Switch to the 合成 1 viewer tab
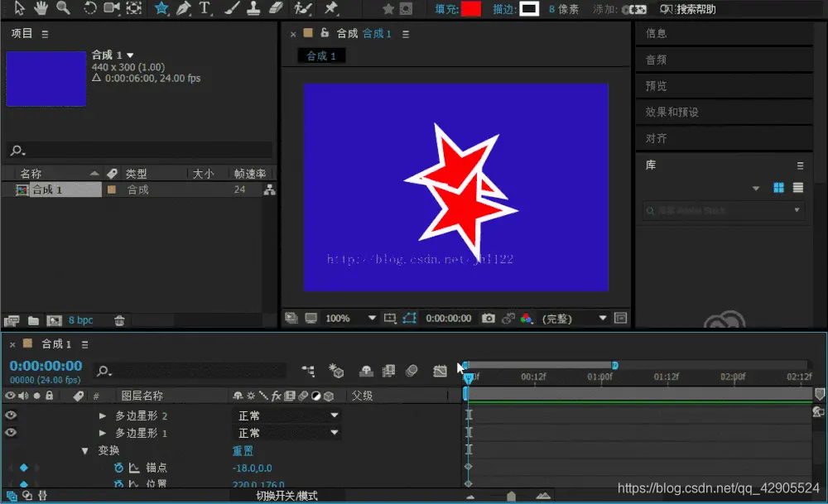 321,56
